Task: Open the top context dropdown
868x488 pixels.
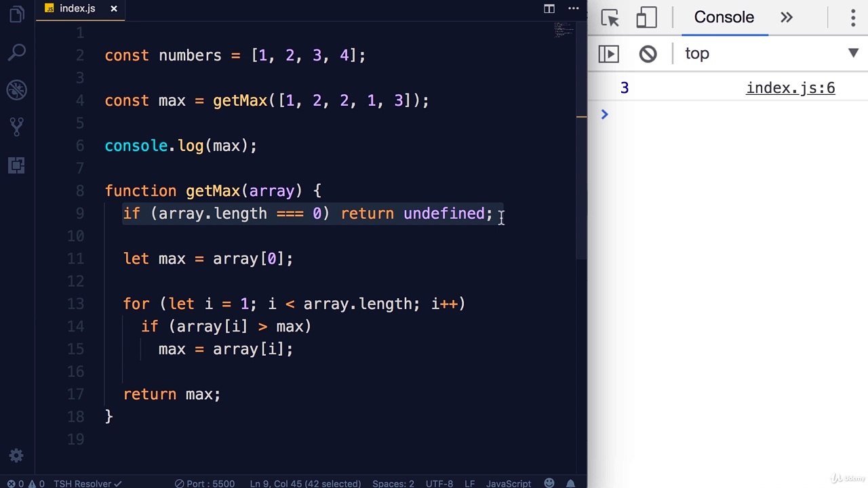Action: 770,54
